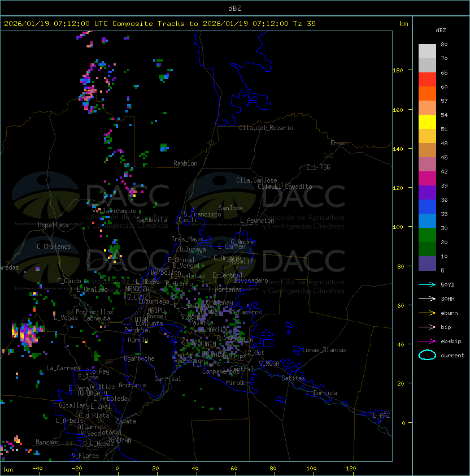
Task: Click the SanJose place label
Action: pyautogui.click(x=230, y=208)
